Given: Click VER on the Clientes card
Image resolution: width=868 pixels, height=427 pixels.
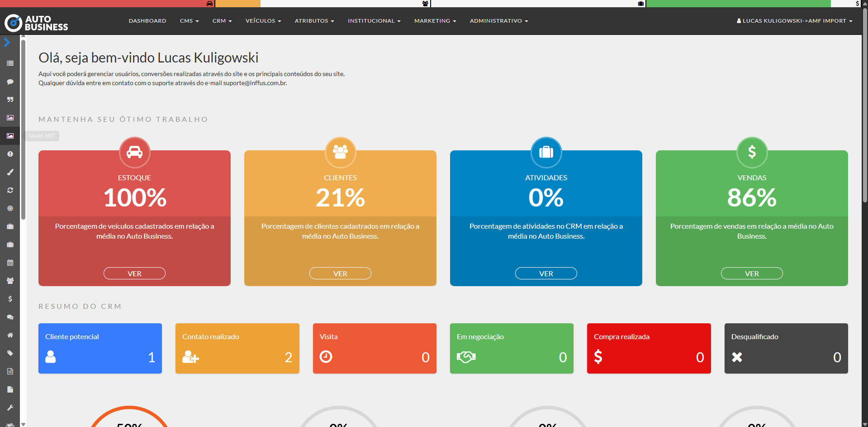Looking at the screenshot, I should (x=340, y=273).
